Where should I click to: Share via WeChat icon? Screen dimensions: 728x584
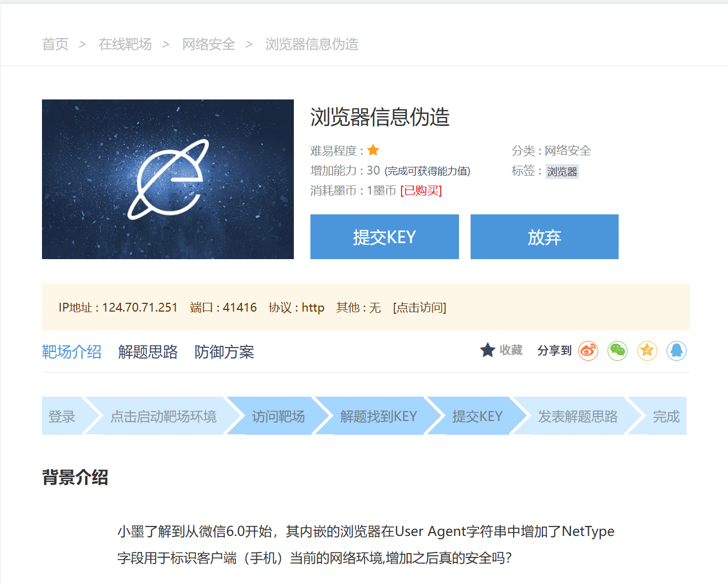click(618, 351)
